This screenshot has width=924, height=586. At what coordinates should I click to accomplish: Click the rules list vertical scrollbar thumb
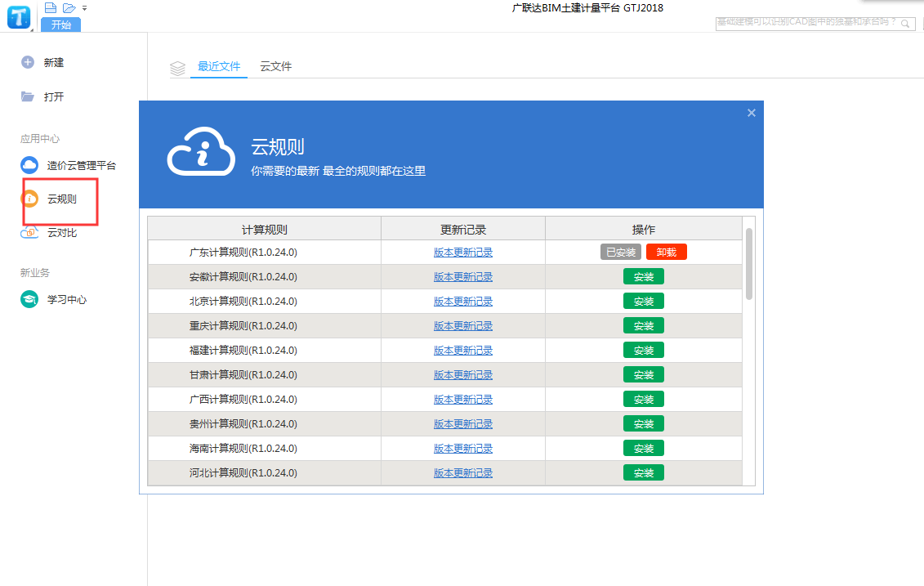tap(749, 263)
